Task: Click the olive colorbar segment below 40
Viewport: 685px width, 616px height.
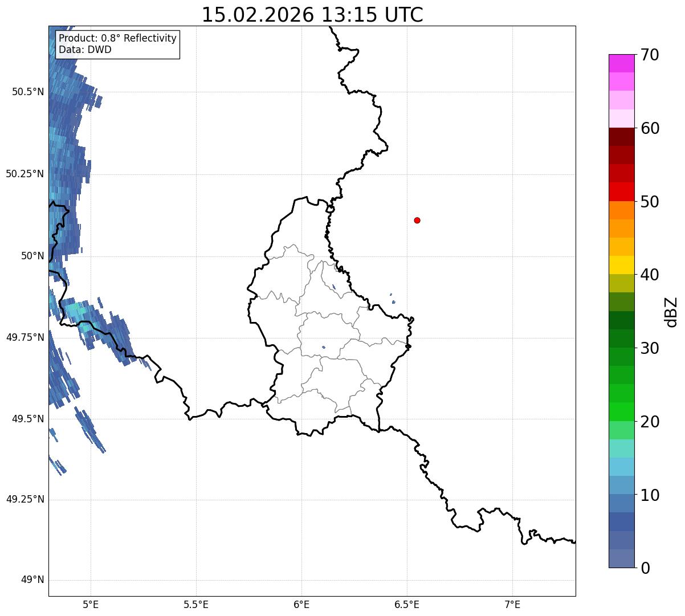Action: [622, 283]
